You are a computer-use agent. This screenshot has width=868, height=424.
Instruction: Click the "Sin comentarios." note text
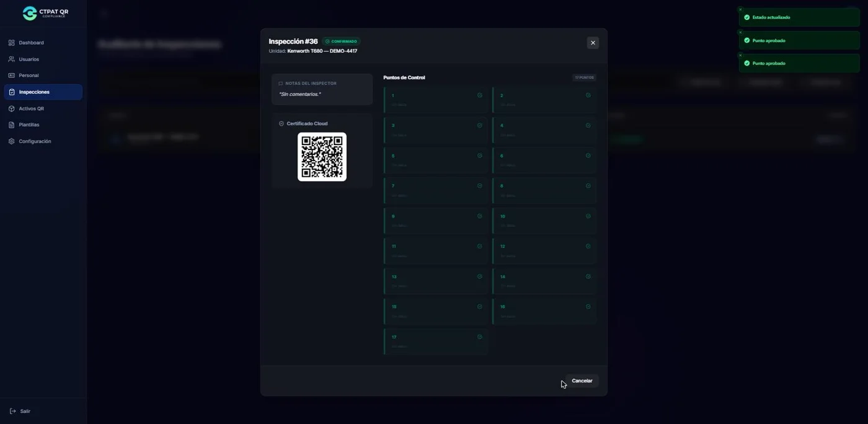(300, 94)
